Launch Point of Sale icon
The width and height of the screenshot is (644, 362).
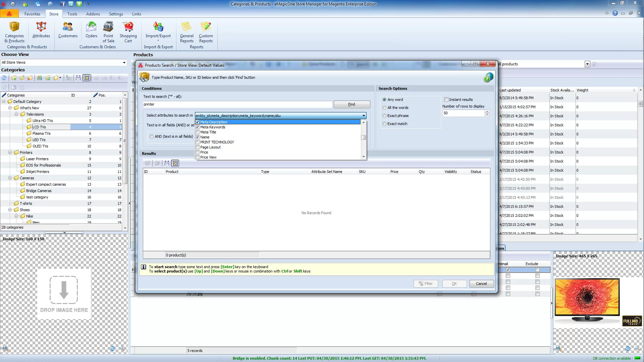point(108,32)
